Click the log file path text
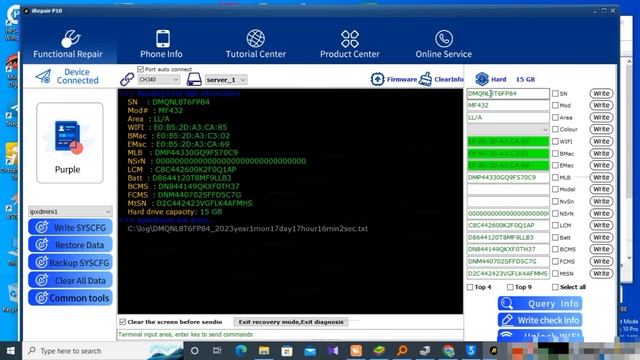 click(247, 229)
